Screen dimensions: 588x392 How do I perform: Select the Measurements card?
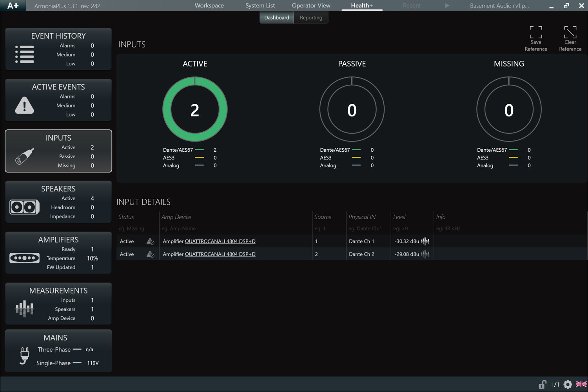click(58, 304)
